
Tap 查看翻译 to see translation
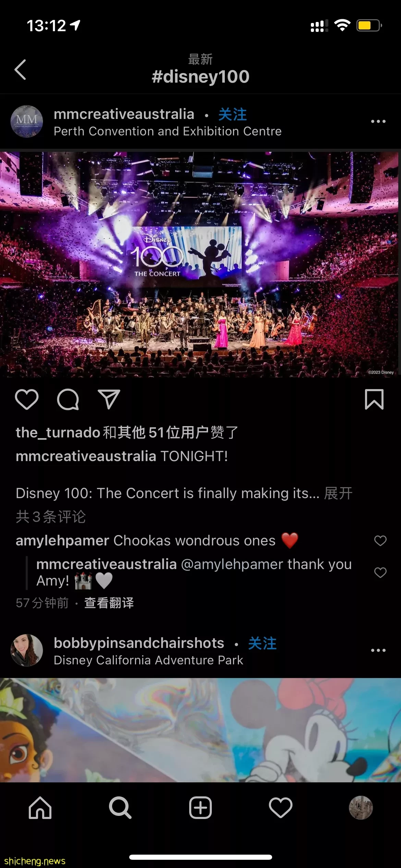[x=109, y=603]
